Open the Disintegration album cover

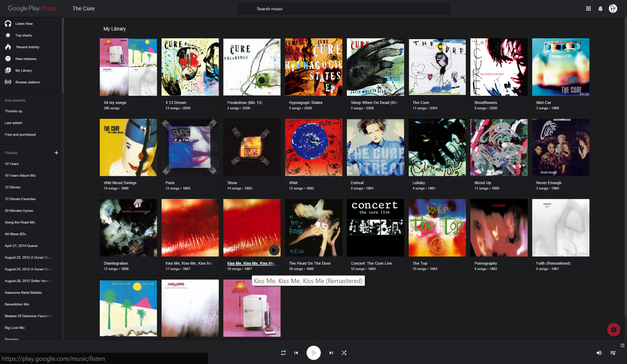click(x=128, y=228)
